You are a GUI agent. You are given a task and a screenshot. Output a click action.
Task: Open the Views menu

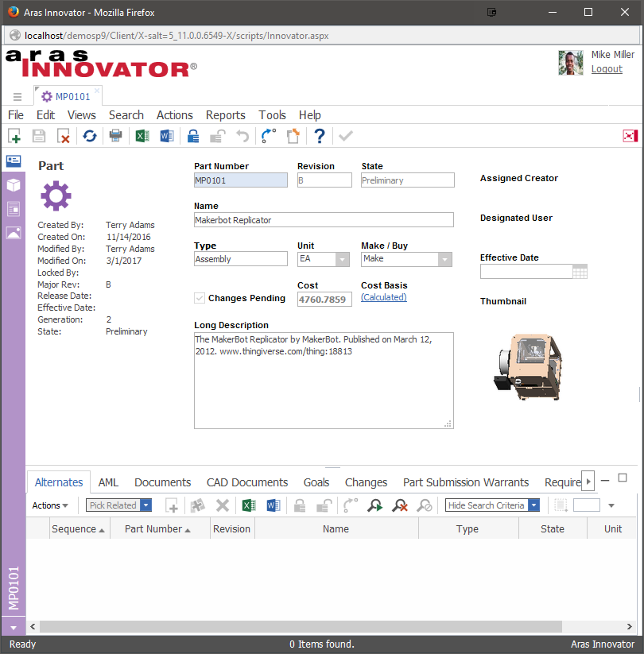[x=82, y=115]
